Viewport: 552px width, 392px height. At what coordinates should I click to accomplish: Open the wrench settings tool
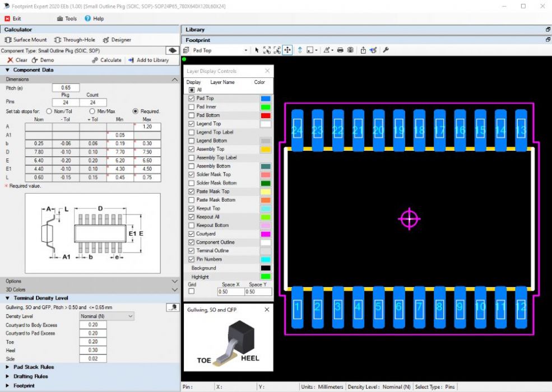click(x=386, y=50)
